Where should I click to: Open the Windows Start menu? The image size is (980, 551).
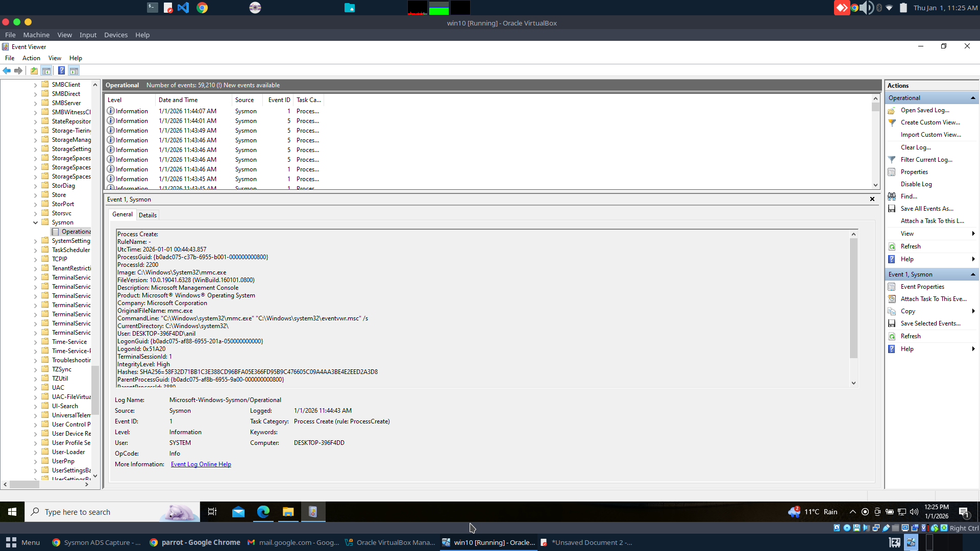tap(12, 512)
